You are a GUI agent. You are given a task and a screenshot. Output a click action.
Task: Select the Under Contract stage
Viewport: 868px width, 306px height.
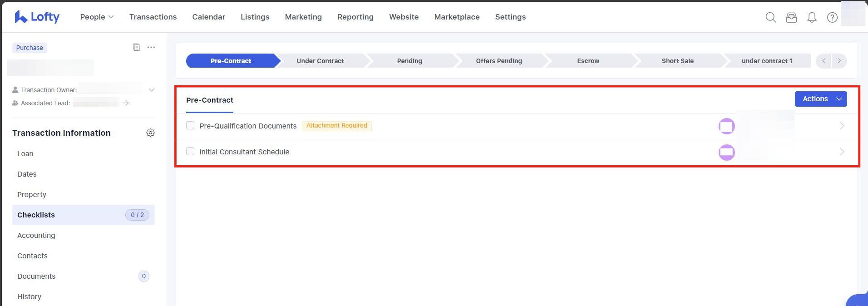tap(320, 61)
